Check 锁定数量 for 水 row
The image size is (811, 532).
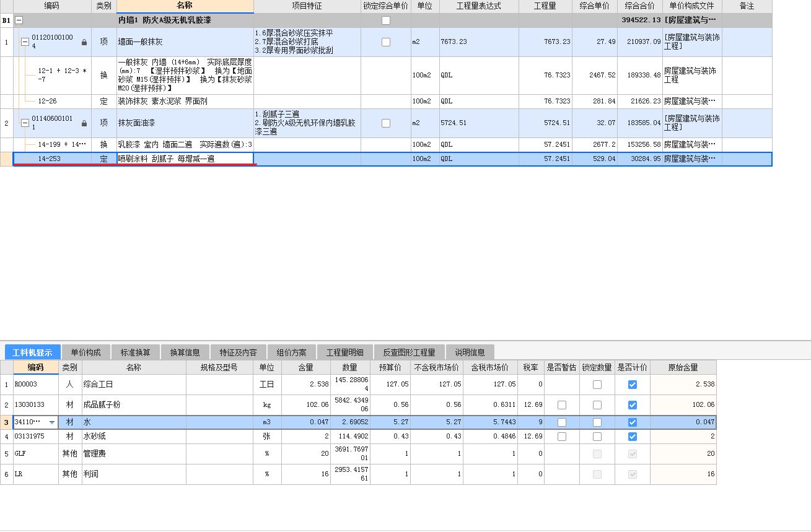pyautogui.click(x=597, y=422)
